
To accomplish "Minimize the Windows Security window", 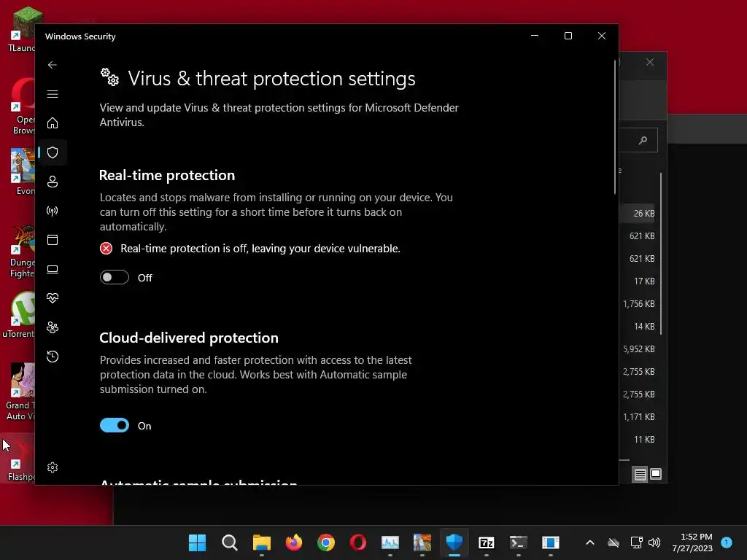I will point(535,36).
